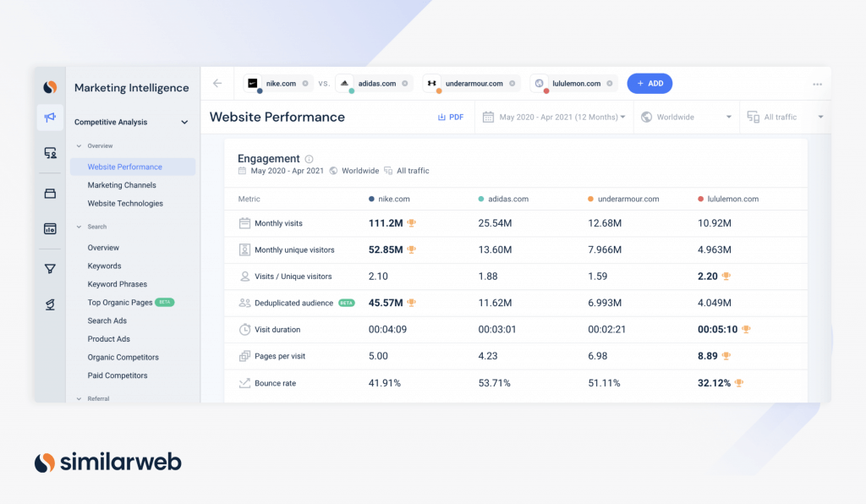The width and height of the screenshot is (866, 504).
Task: Click the 45.57M deduplicated audience value
Action: (386, 303)
